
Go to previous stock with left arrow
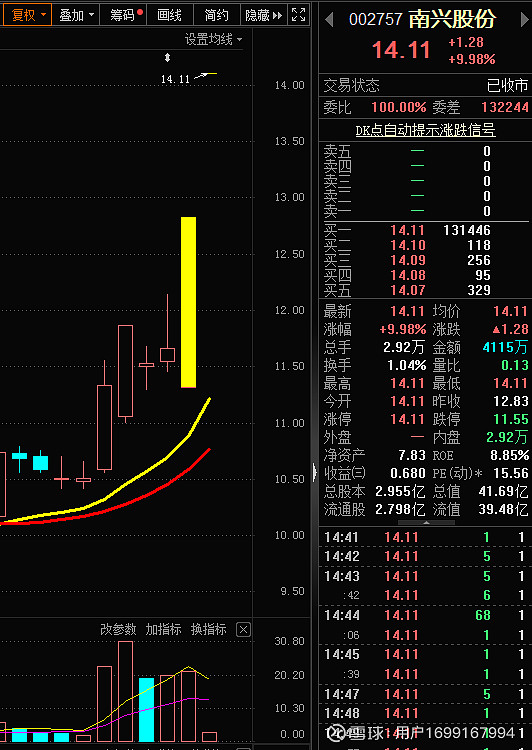click(329, 20)
